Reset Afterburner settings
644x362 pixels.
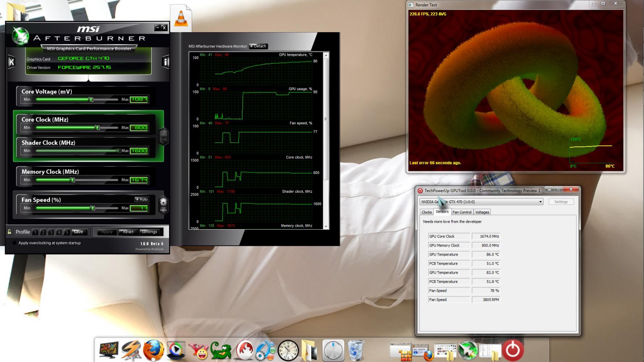[x=128, y=232]
